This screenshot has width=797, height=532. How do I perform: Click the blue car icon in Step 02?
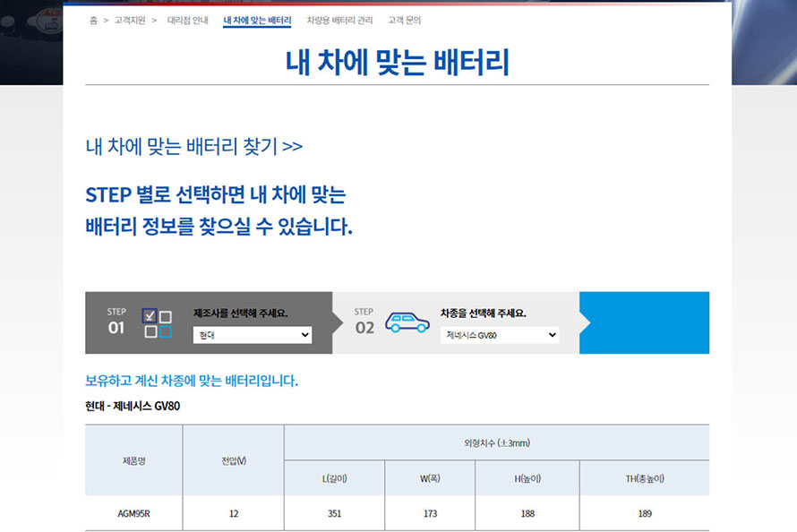click(407, 322)
